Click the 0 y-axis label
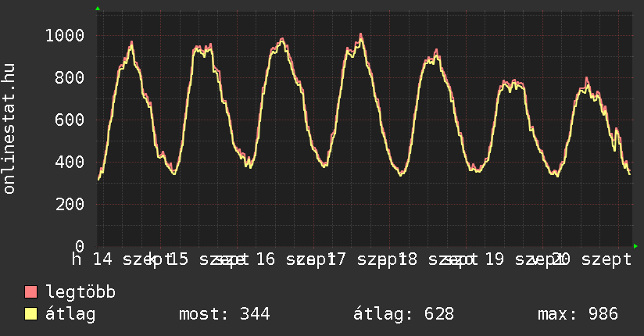The image size is (644, 336). point(80,246)
